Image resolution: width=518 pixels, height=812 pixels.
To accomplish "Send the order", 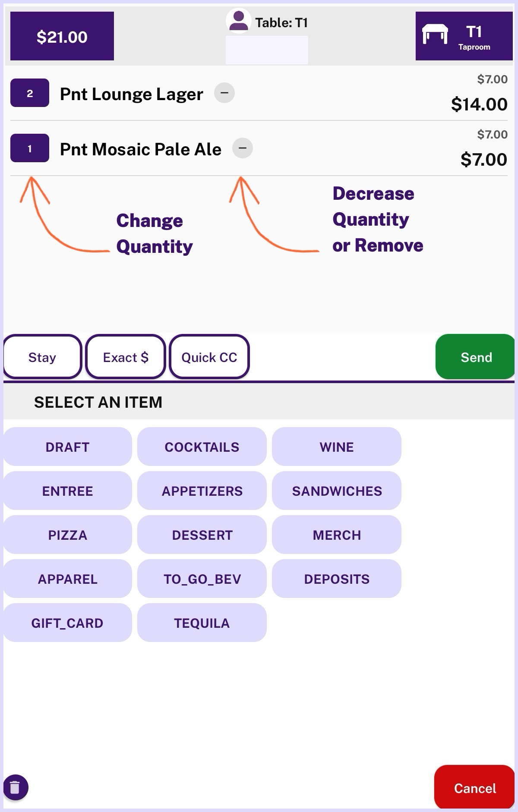I will point(476,357).
